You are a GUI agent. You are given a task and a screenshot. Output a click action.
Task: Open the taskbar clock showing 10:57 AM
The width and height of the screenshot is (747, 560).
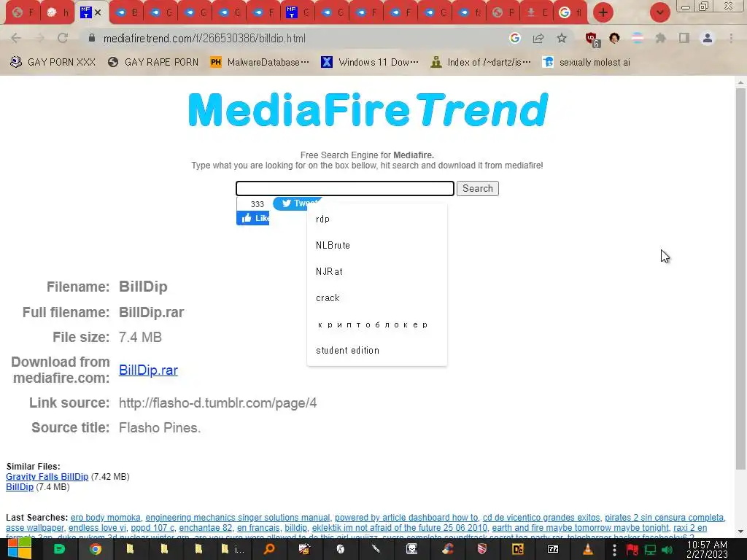click(x=707, y=550)
